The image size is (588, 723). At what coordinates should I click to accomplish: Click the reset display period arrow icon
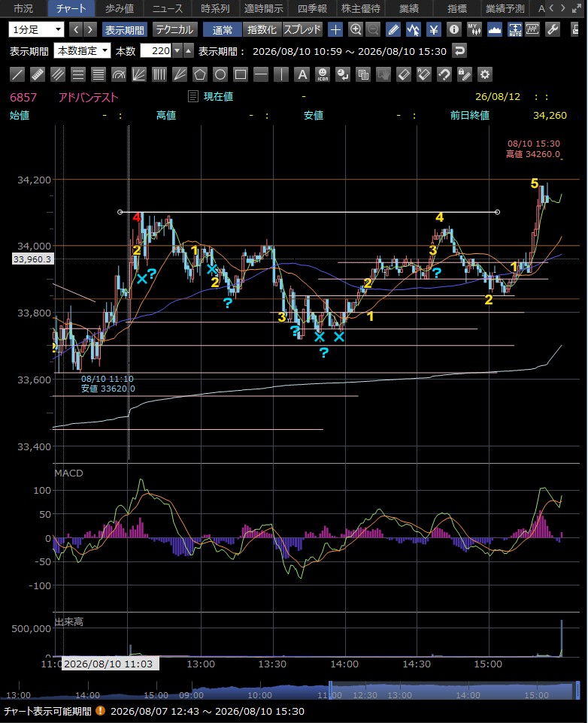[x=459, y=50]
